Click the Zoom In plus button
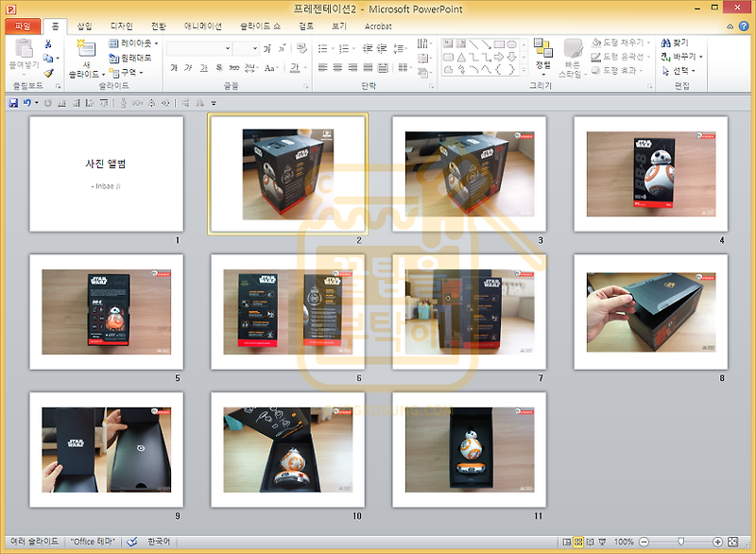756x554 pixels. [x=717, y=542]
